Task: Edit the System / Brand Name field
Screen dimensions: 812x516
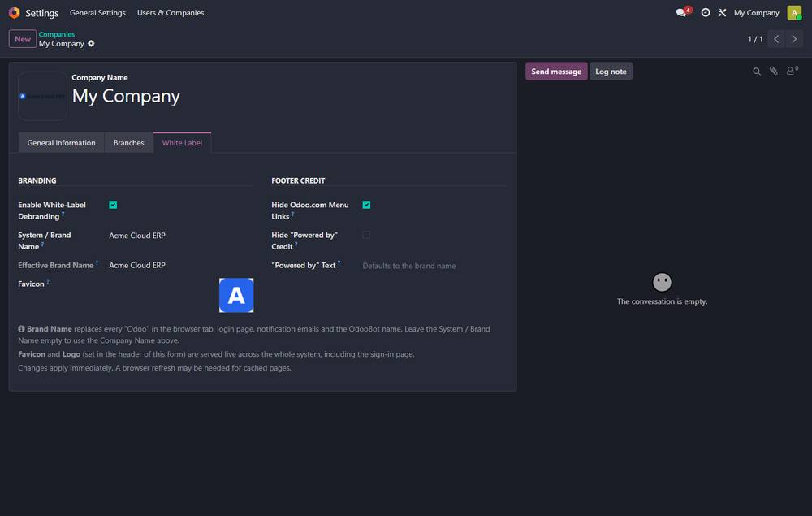Action: (181, 235)
